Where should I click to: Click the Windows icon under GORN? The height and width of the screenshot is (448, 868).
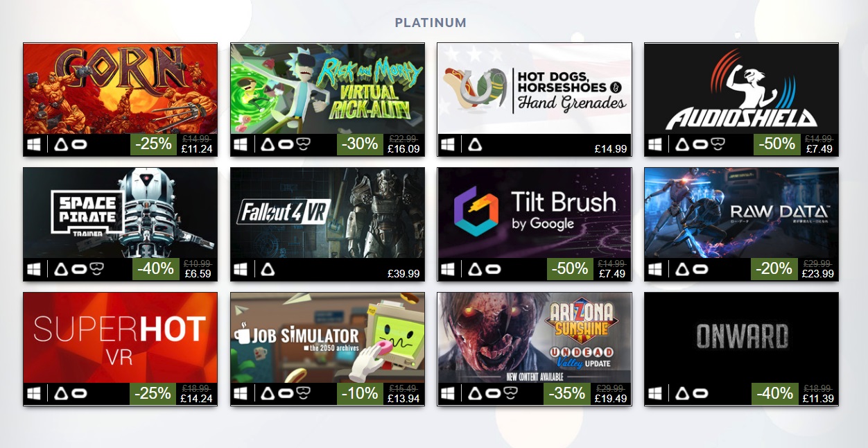(34, 145)
